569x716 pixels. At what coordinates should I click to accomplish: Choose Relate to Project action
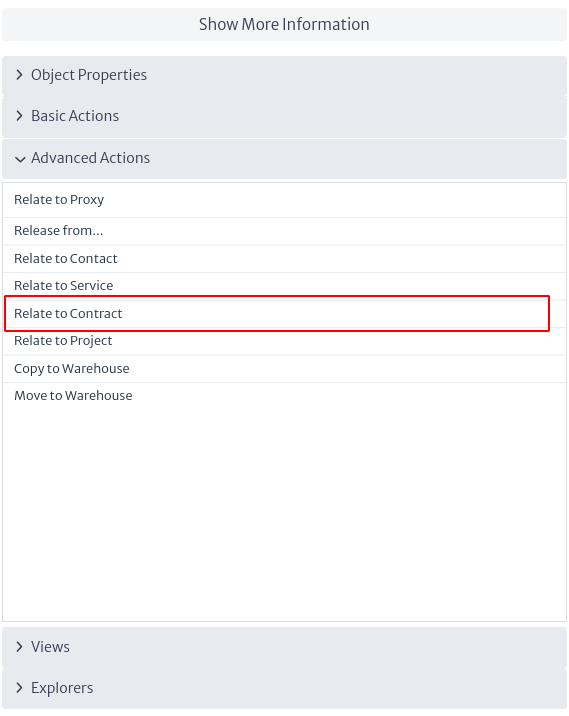coord(284,341)
